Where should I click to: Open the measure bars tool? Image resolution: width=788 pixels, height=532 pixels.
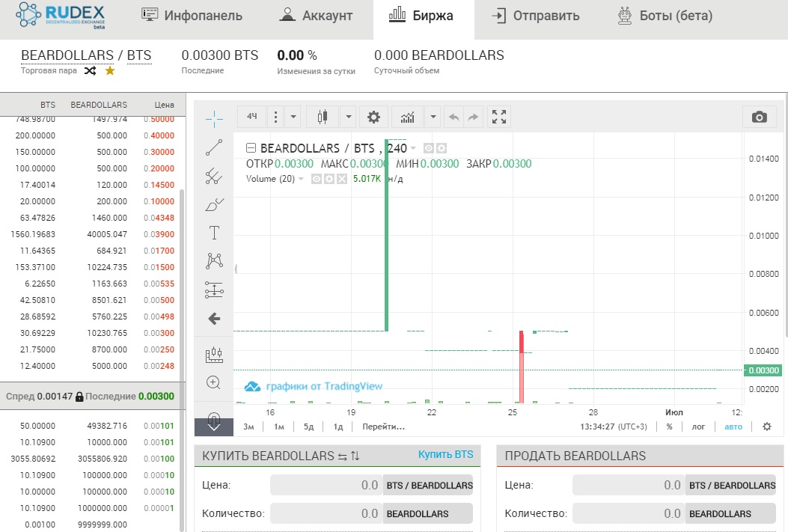point(214,355)
